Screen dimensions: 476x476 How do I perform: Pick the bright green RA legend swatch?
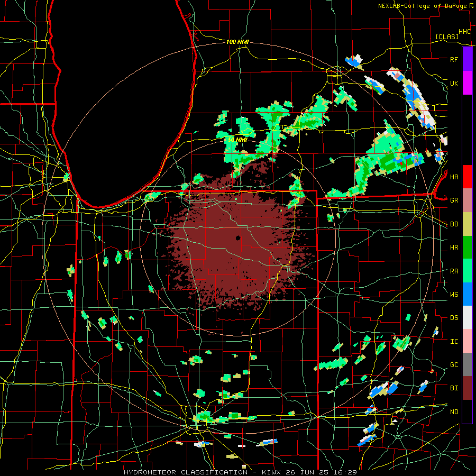[467, 271]
